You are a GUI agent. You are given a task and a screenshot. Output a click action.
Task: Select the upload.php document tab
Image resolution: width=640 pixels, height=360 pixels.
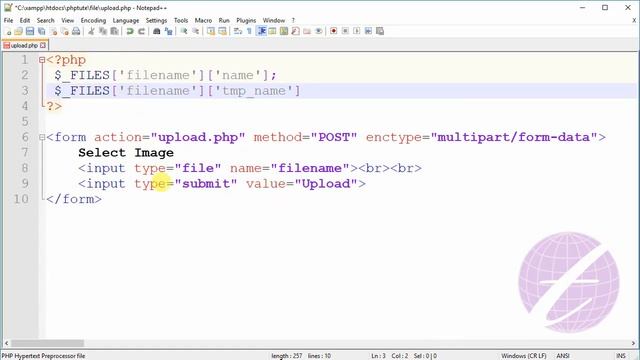(x=24, y=45)
